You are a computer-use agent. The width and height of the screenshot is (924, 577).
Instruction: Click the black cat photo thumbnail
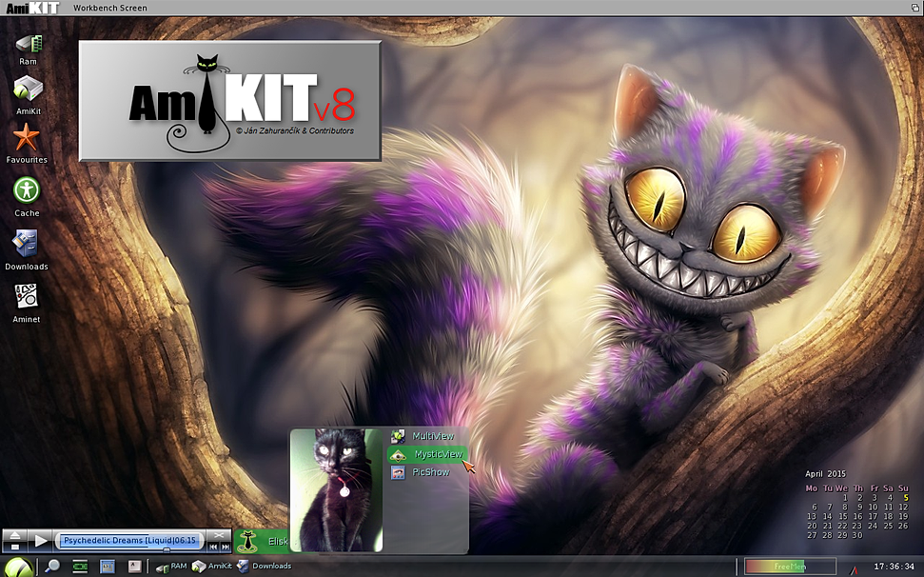point(336,490)
